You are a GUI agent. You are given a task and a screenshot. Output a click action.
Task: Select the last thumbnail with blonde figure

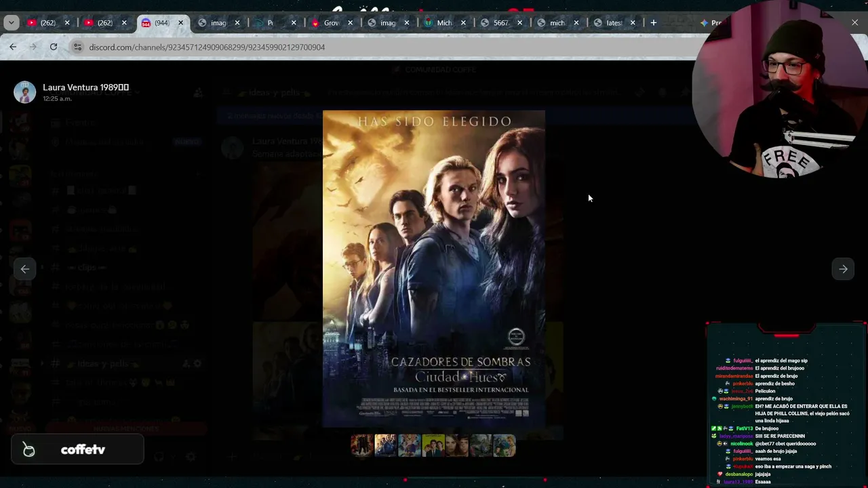505,446
